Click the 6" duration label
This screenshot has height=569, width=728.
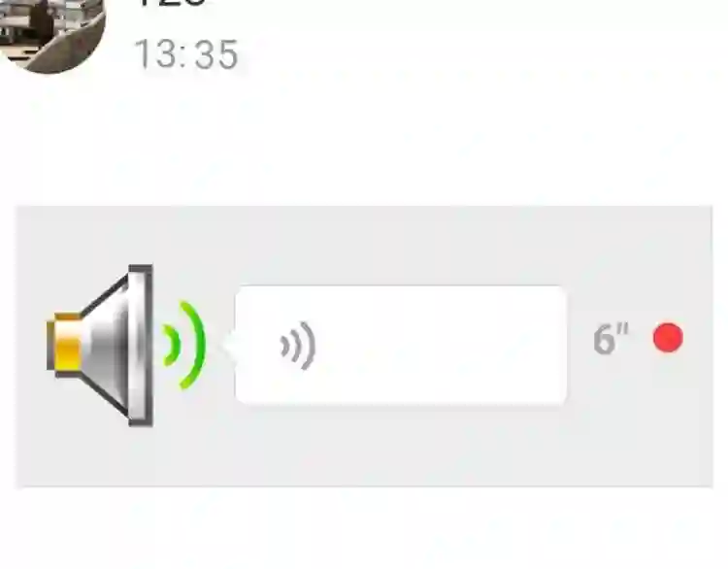click(x=611, y=339)
